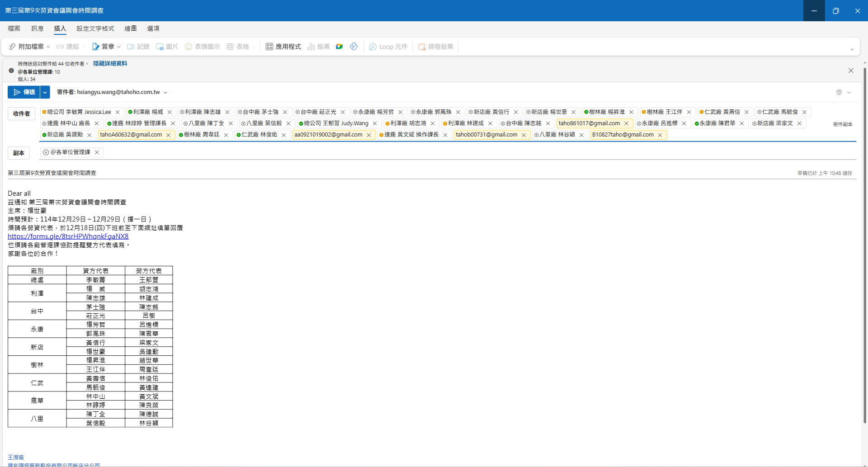Open the 應用程式 apps button
This screenshot has width=868, height=467.
(283, 47)
